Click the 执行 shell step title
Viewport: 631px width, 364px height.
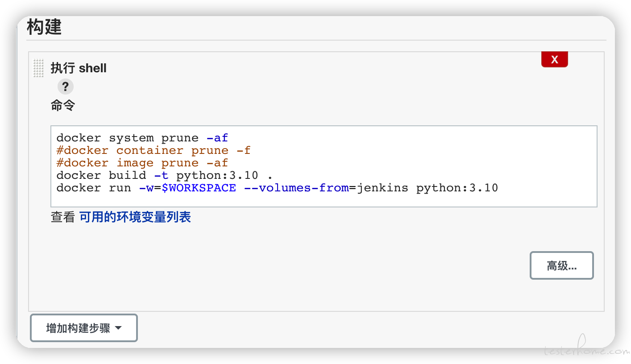tap(79, 68)
